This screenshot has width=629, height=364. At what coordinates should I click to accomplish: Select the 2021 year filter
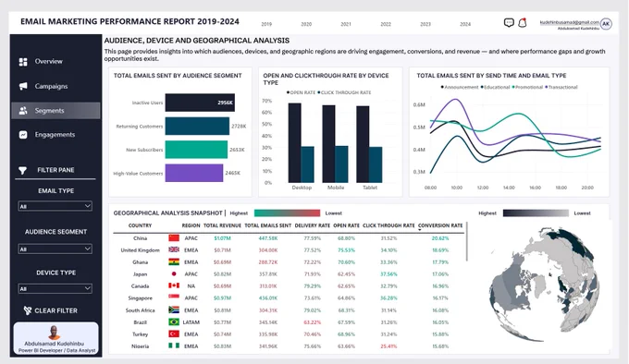coord(346,24)
